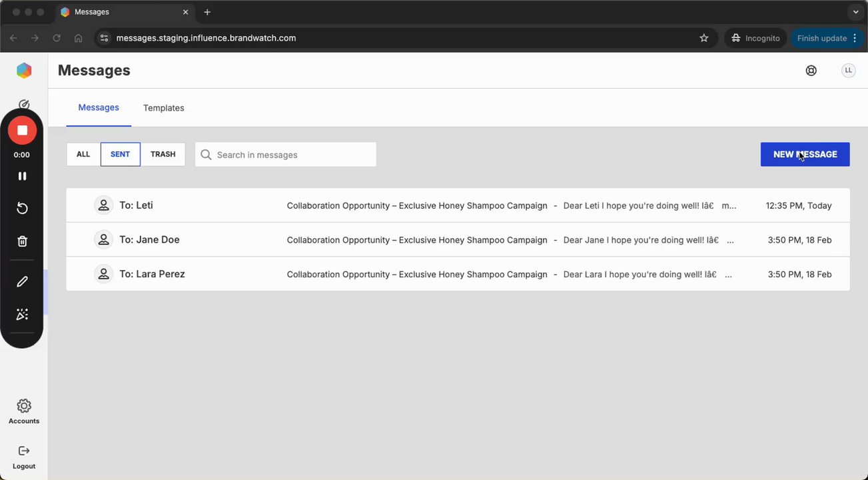The image size is (868, 480).
Task: Open the Messages tab
Action: [x=99, y=107]
